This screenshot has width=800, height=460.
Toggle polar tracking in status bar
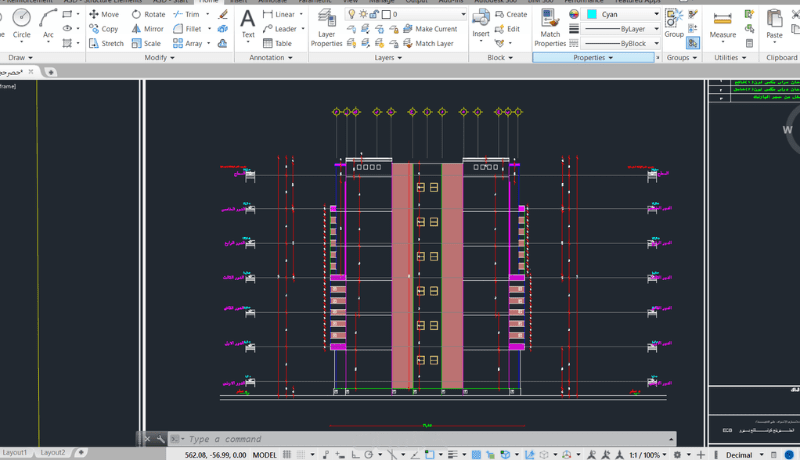[x=368, y=454]
